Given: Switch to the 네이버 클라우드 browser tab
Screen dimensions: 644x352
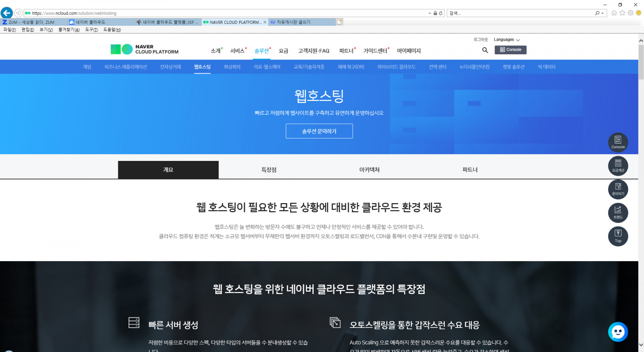Looking at the screenshot, I should (x=101, y=22).
